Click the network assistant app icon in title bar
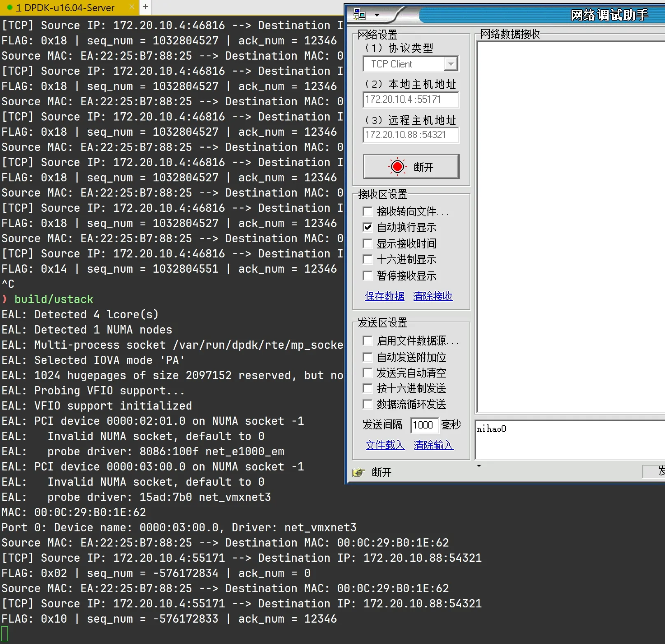The image size is (665, 644). [359, 15]
